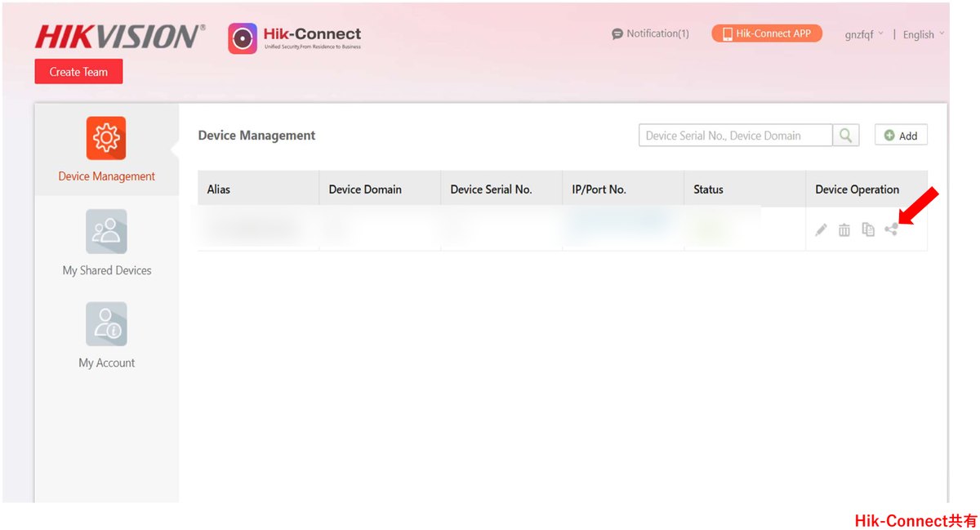Click the pencil edit device icon
The width and height of the screenshot is (980, 530).
tap(822, 230)
